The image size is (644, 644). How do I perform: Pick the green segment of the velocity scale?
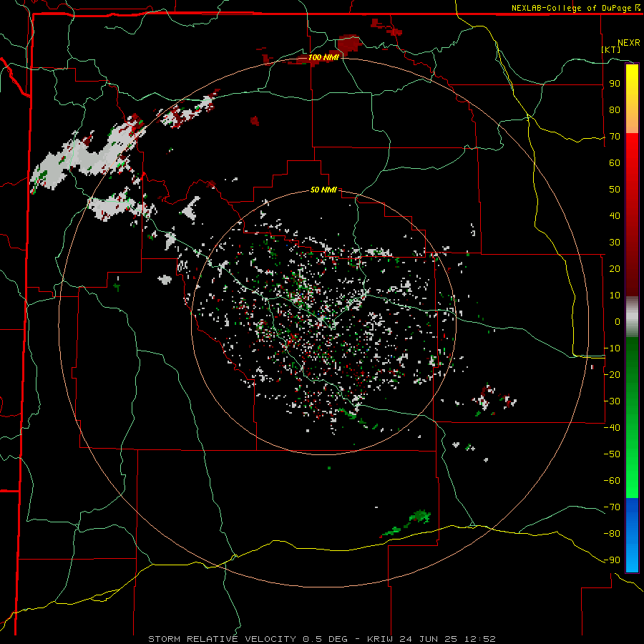[x=632, y=418]
